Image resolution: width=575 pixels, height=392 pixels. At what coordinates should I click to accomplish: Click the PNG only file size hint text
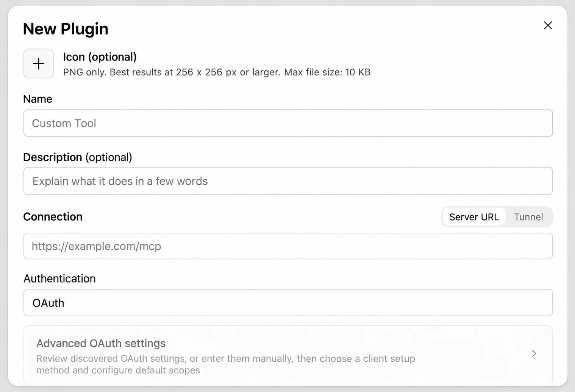pos(217,72)
